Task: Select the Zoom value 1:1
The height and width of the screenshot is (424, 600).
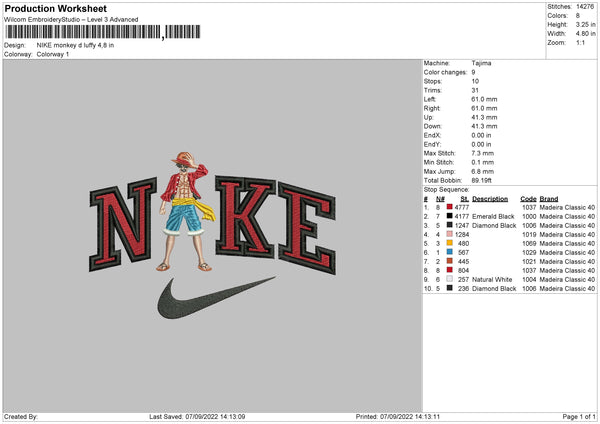Action: point(580,42)
